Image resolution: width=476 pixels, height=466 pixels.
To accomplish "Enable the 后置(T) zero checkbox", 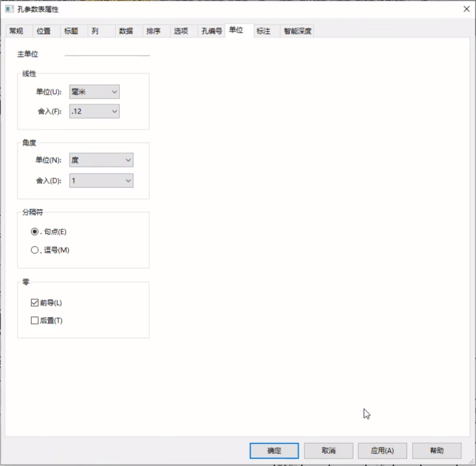I will 34,320.
